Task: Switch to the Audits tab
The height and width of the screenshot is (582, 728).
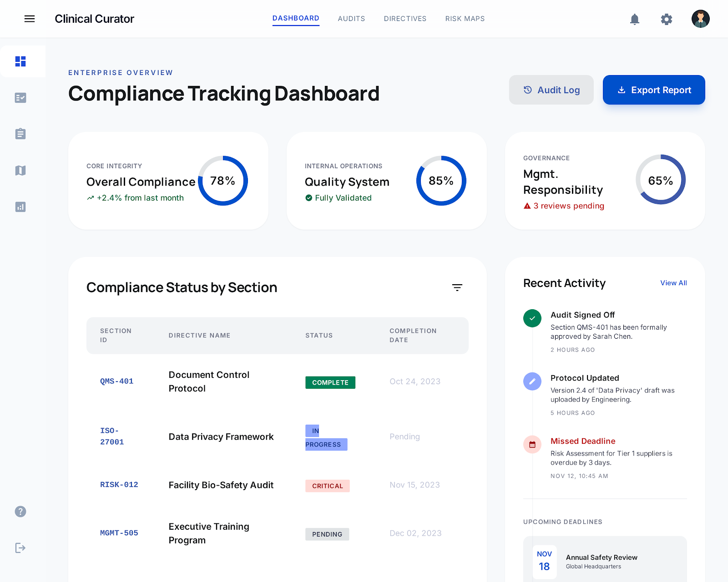Action: tap(351, 19)
